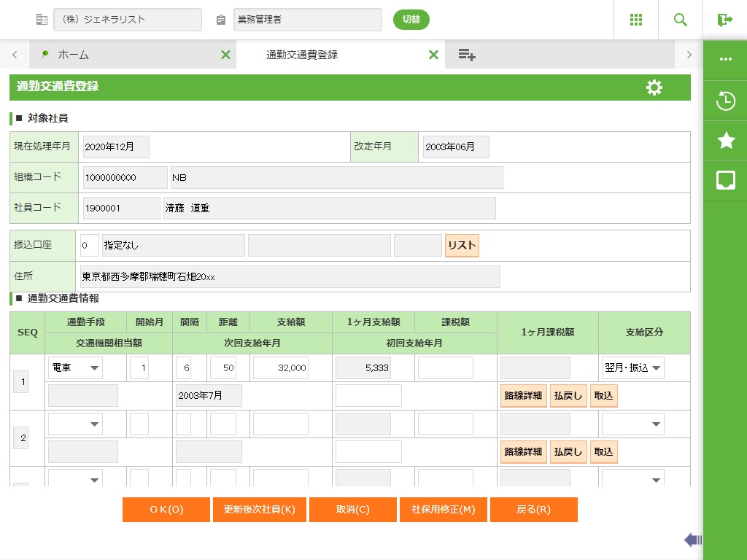The width and height of the screenshot is (747, 560).
Task: Open the three-dots more menu in sidebar
Action: pyautogui.click(x=725, y=60)
